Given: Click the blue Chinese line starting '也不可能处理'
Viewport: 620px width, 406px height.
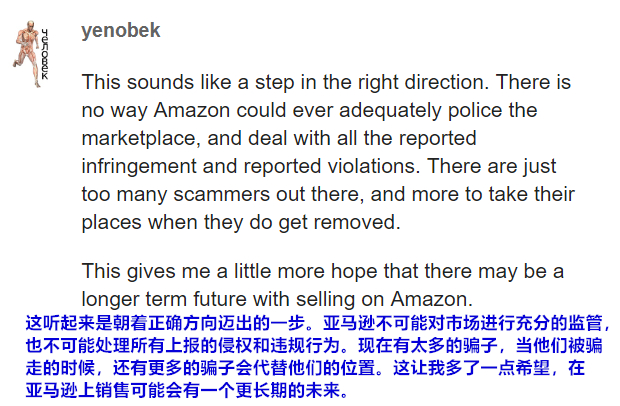Looking at the screenshot, I should [x=314, y=346].
